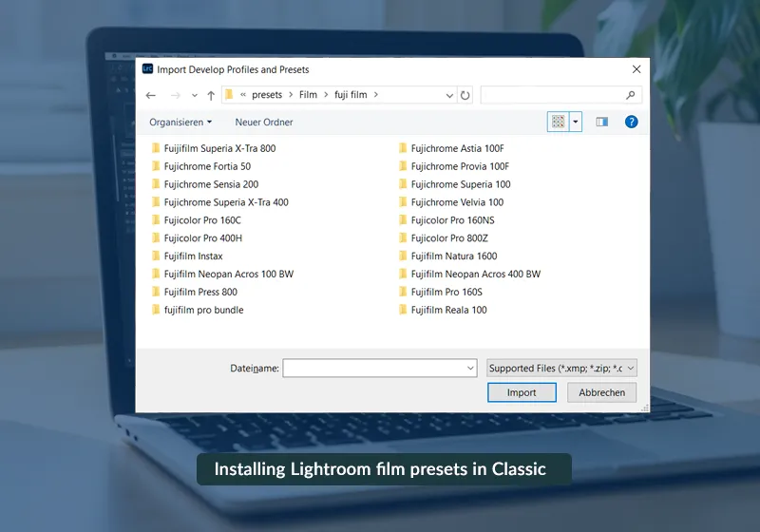Click the search magnifier icon
This screenshot has width=760, height=532.
[630, 95]
